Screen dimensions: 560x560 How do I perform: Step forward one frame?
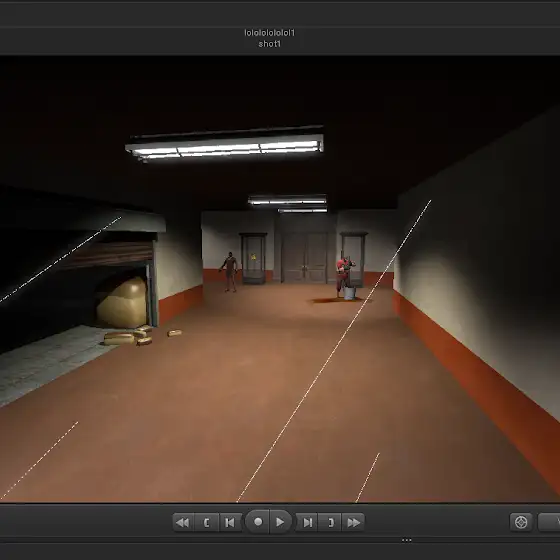pyautogui.click(x=307, y=522)
